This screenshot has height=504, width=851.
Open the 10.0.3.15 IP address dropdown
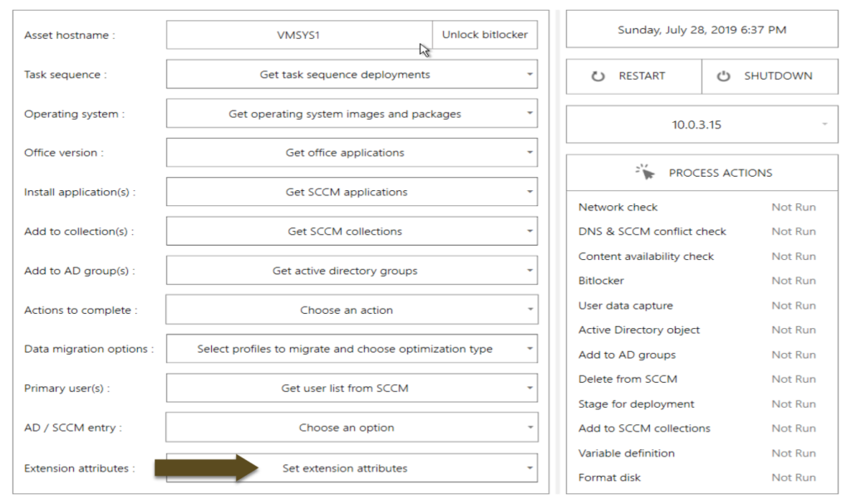701,125
